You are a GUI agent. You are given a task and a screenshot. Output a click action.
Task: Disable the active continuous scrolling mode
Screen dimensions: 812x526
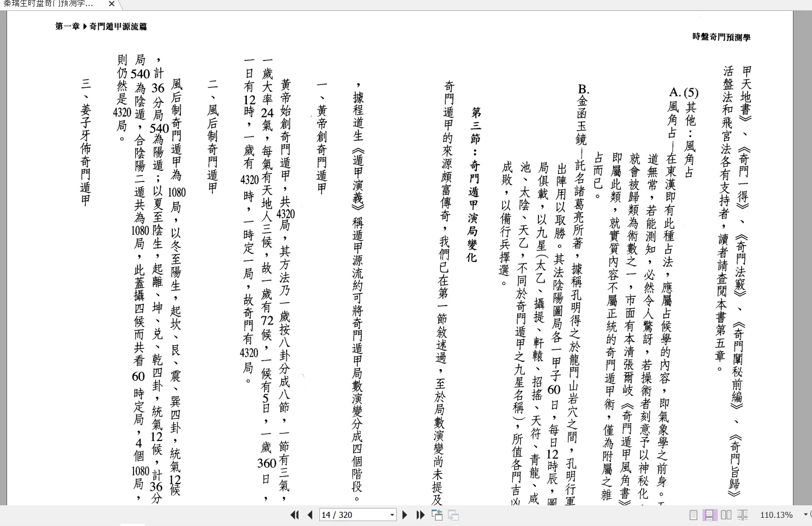point(709,515)
